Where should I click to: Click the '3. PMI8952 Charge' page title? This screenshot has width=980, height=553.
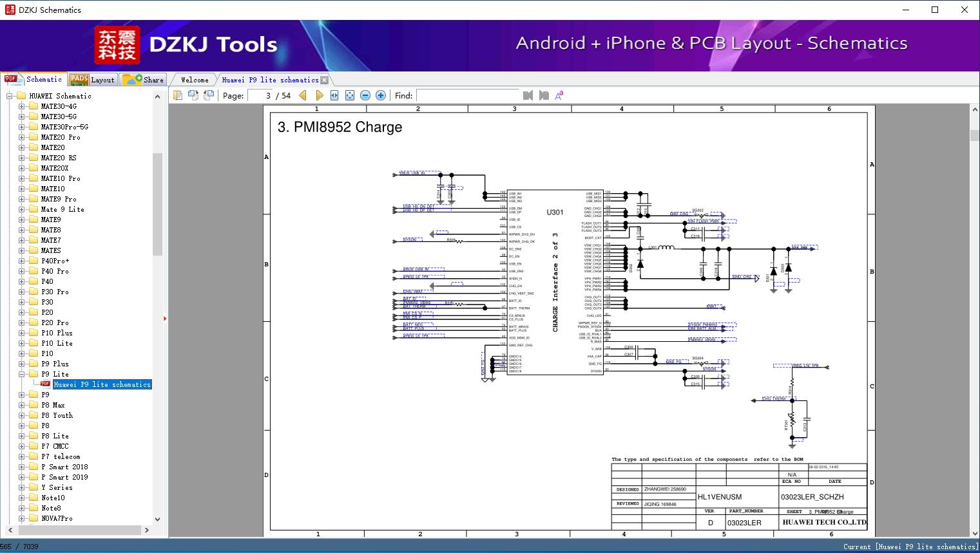pyautogui.click(x=340, y=127)
